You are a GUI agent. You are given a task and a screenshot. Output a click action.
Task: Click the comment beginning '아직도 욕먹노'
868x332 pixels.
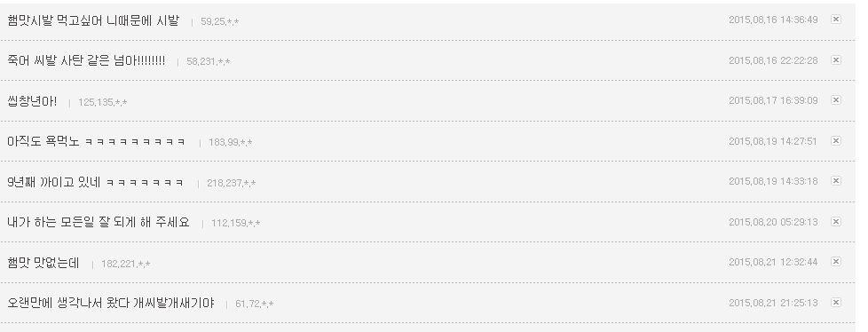click(x=96, y=142)
